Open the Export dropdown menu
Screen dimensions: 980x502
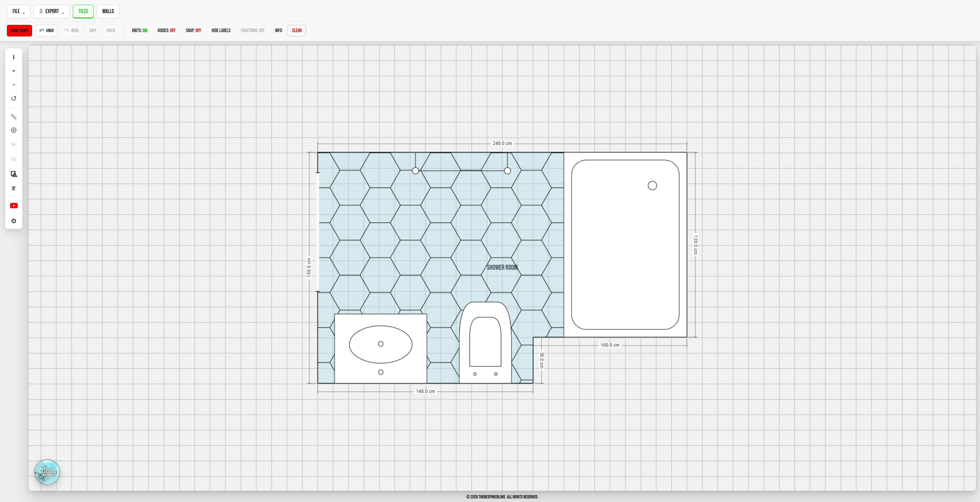pos(52,12)
